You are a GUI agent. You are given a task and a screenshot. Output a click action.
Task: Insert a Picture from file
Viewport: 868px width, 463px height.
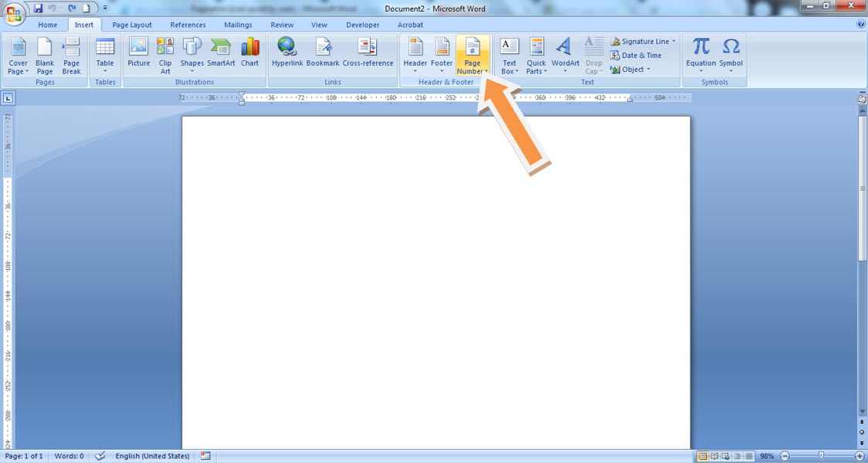tap(138, 56)
